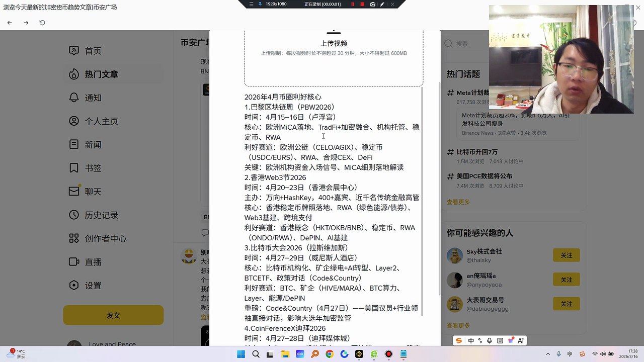Open the orange magnifier app on taskbar
644x362 pixels.
click(x=315, y=354)
